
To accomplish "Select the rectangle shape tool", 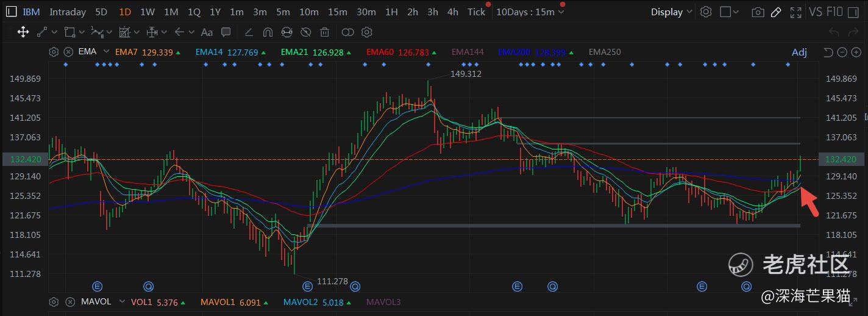I will pyautogui.click(x=69, y=32).
